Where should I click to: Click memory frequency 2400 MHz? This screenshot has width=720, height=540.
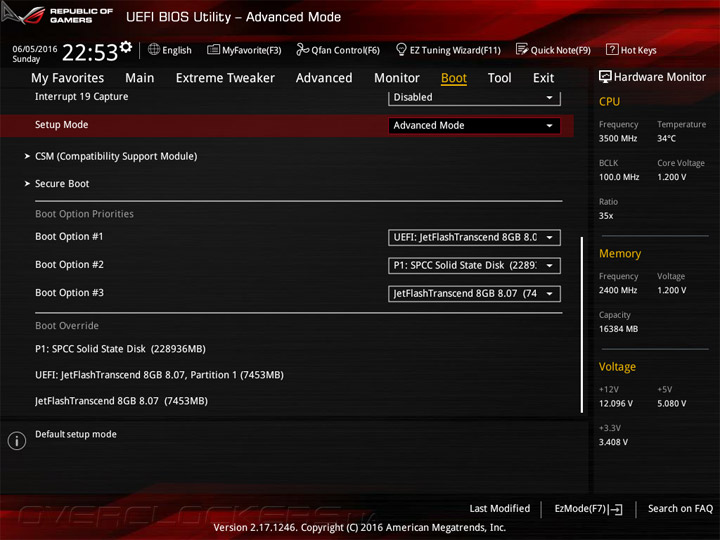[618, 290]
